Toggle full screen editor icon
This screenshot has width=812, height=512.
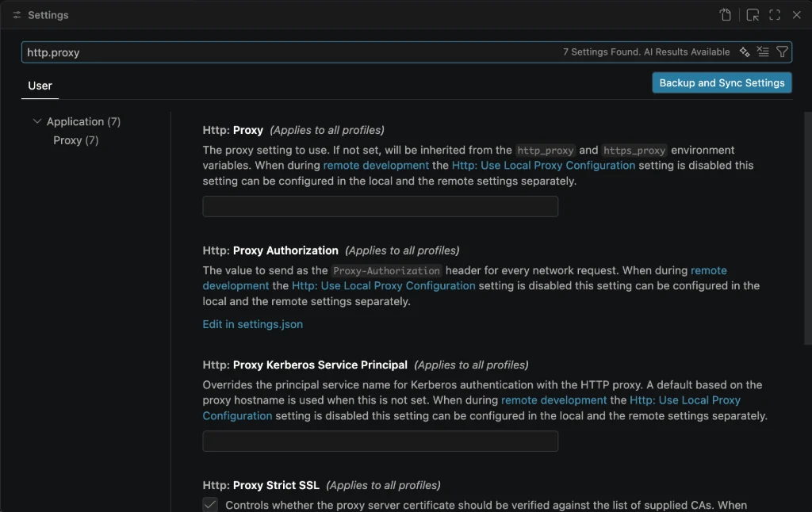775,15
